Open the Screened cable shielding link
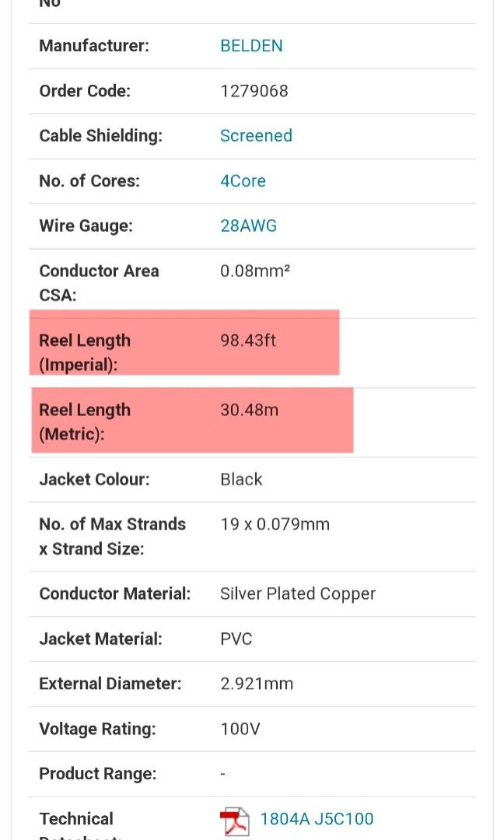Screen dimensions: 504x840 tap(256, 135)
